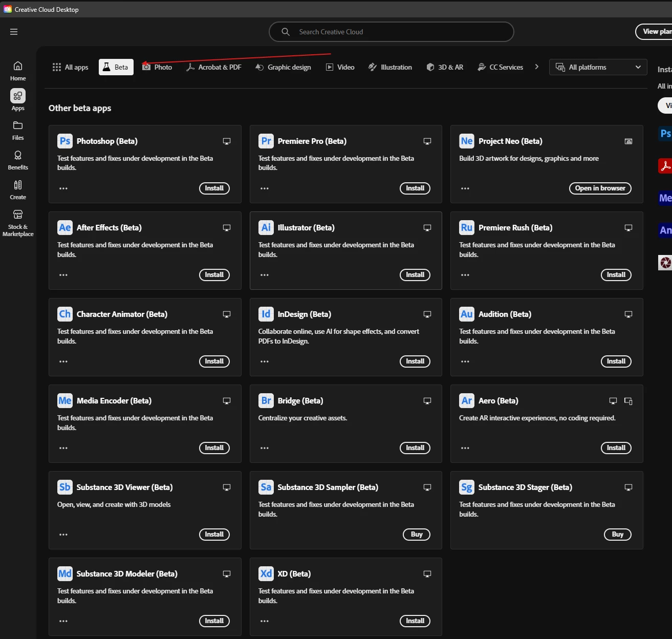Click the mobile platform icon on Aero card
Viewport: 672px width, 639px height.
pos(628,401)
